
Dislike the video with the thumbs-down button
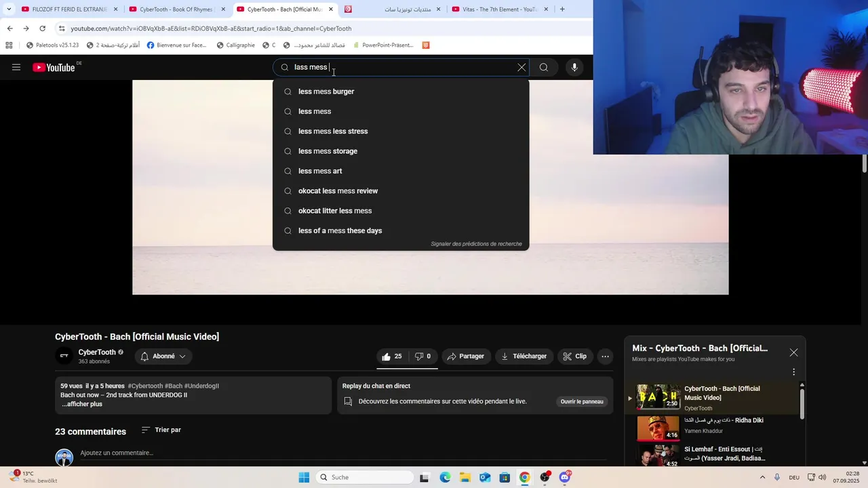coord(423,357)
